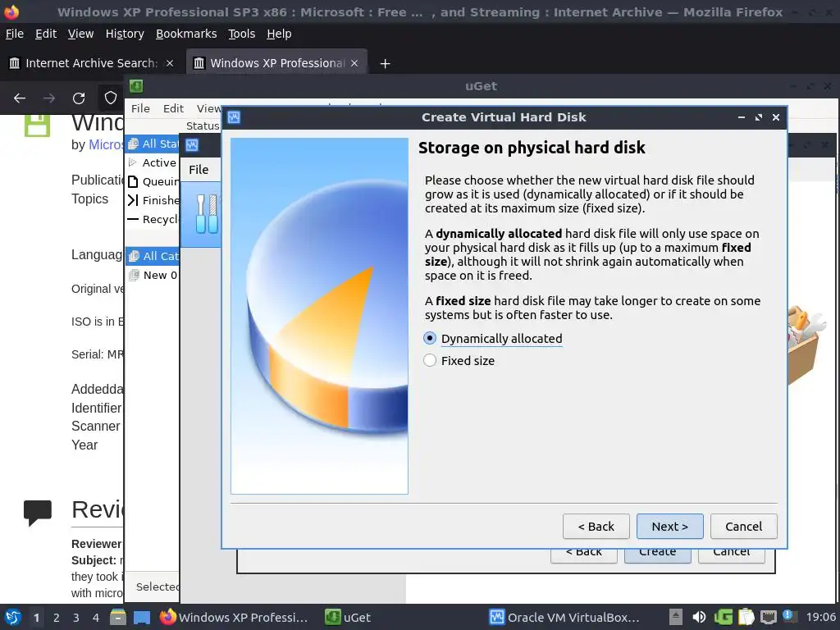Click the show desktop taskbar icon
The height and width of the screenshot is (630, 840).
pyautogui.click(x=142, y=618)
